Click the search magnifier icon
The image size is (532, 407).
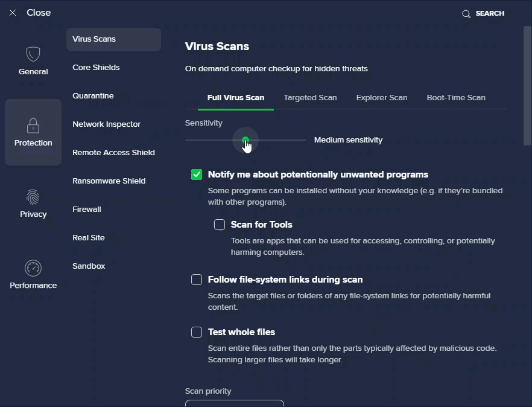tap(466, 14)
